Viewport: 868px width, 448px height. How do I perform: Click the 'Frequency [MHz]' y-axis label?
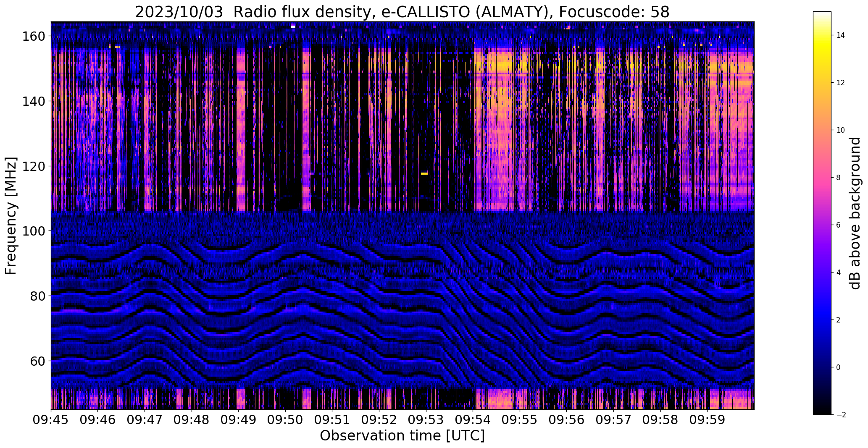[11, 216]
